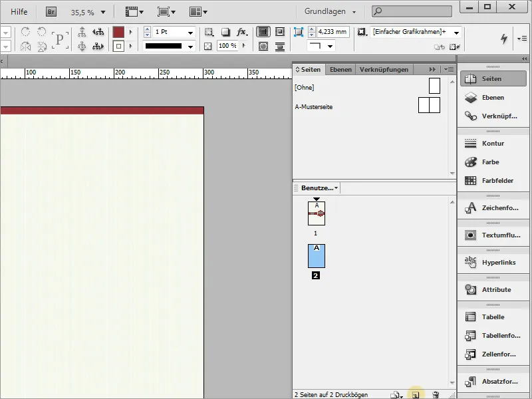532x399 pixels.
Task: Open edit page size dropdown in footer
Action: click(396, 395)
